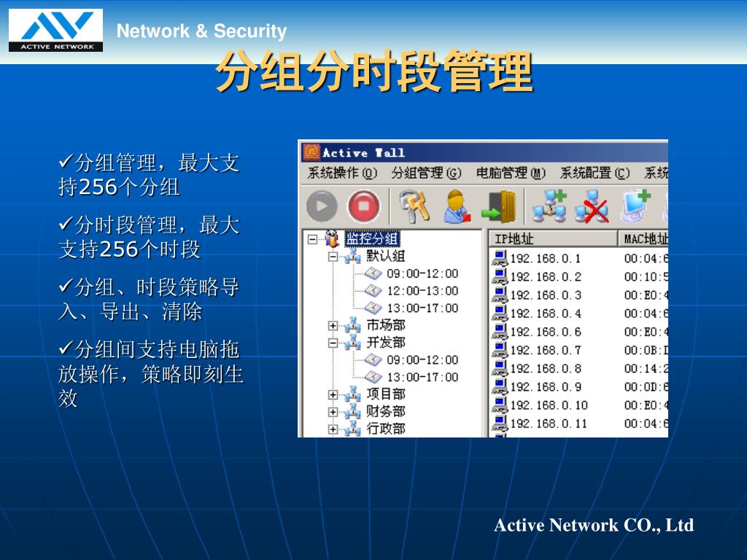
Task: Click the Active Network logo
Action: (55, 30)
